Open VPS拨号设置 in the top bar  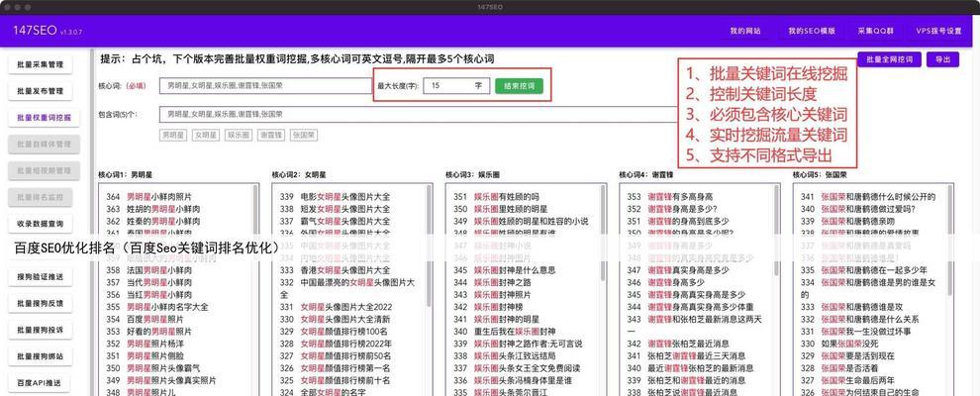tap(938, 31)
